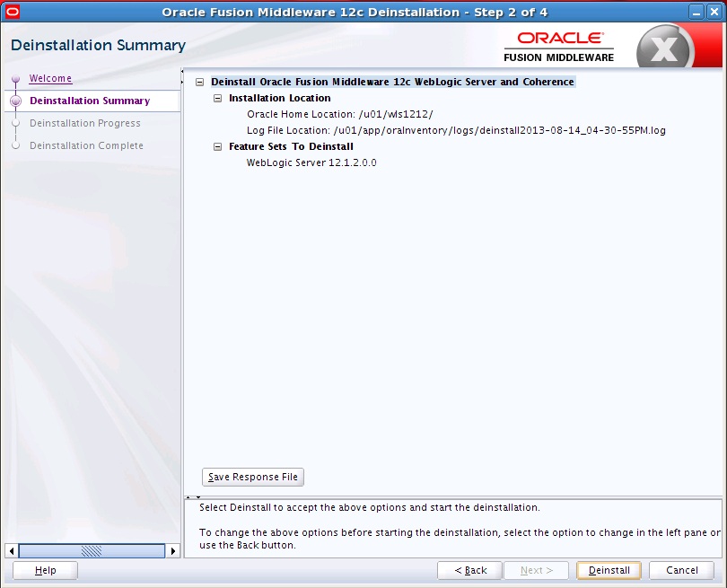This screenshot has width=727, height=588.
Task: Start deinstallation with the Deinstall button
Action: coord(609,570)
